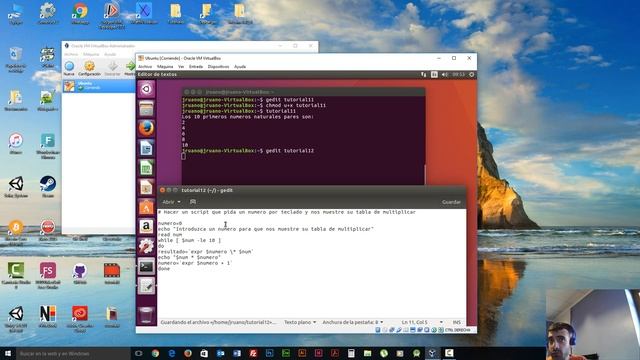Image resolution: width=640 pixels, height=360 pixels.
Task: Launch Firefox from the Ubuntu dock
Action: coord(146,128)
